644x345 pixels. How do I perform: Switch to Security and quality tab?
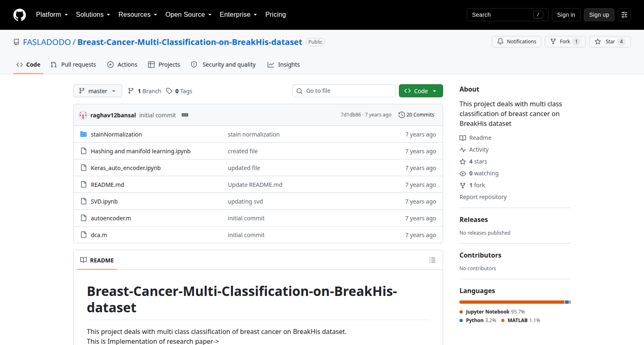coord(223,65)
